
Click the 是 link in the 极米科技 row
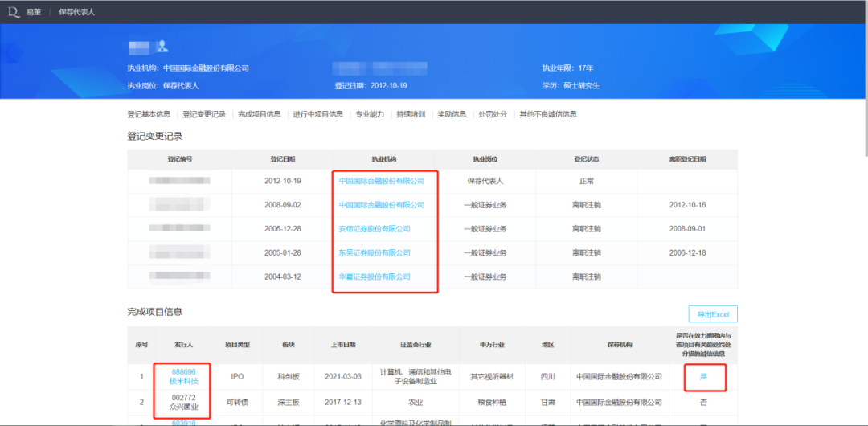[x=703, y=376]
